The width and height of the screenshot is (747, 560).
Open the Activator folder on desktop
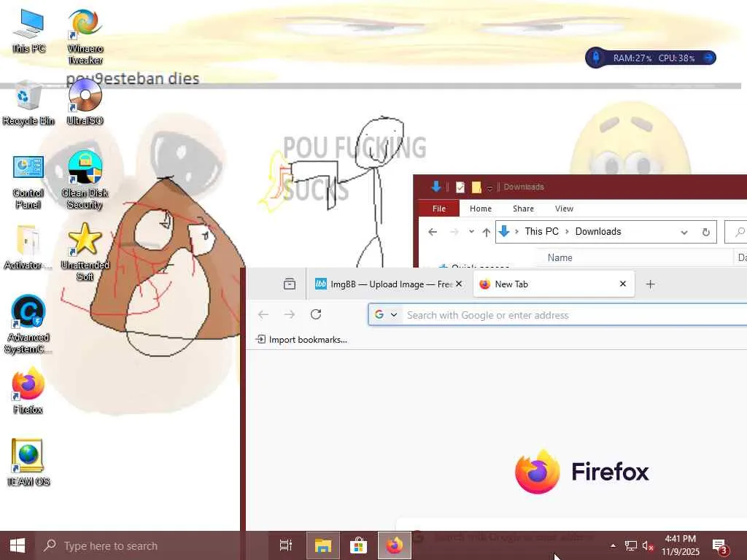click(28, 248)
